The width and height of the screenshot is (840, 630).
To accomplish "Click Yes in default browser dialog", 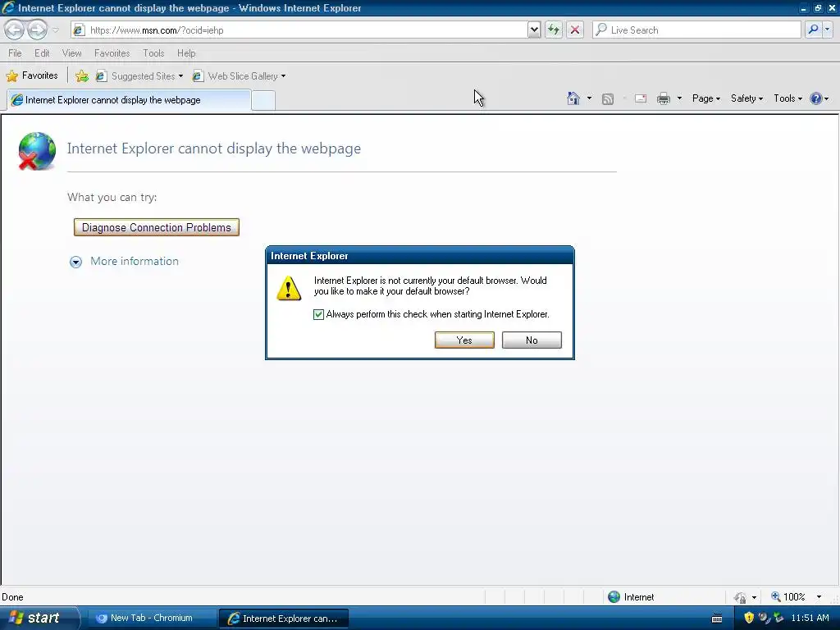I will coord(464,340).
